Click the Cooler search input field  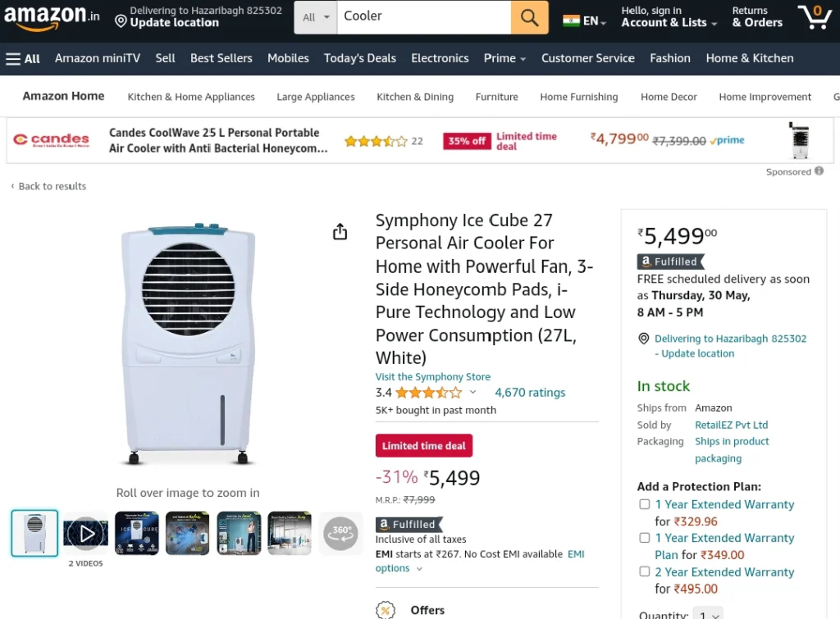[424, 17]
